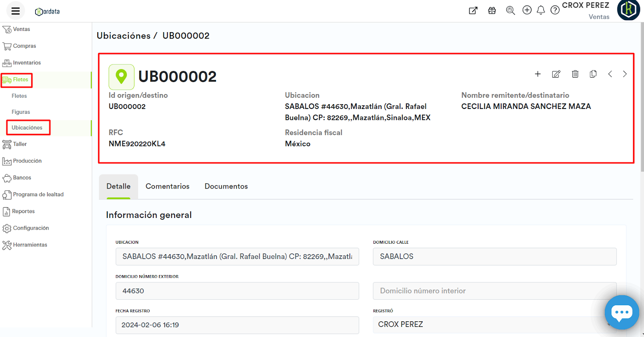Viewport: 644px width, 337px height.
Task: Click the Ubicaciónes breadcrumb link
Action: click(x=124, y=36)
